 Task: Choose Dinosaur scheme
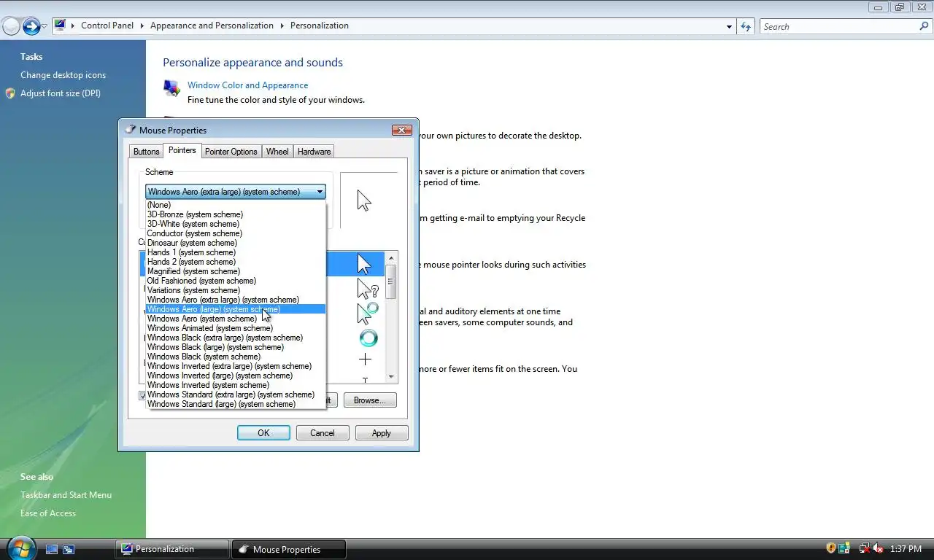pos(236,243)
